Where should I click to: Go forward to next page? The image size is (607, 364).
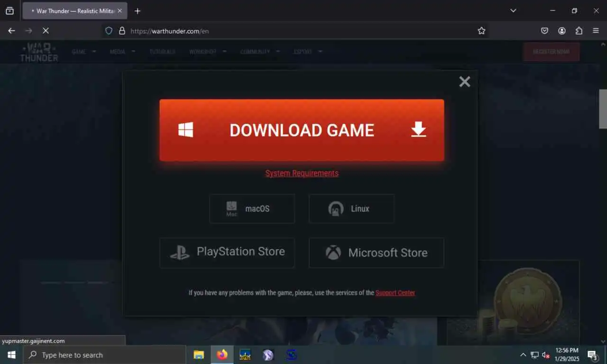click(x=28, y=30)
